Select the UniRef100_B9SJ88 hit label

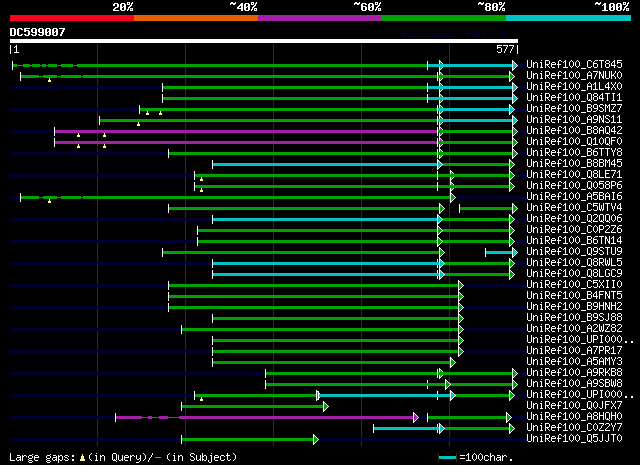(x=574, y=318)
